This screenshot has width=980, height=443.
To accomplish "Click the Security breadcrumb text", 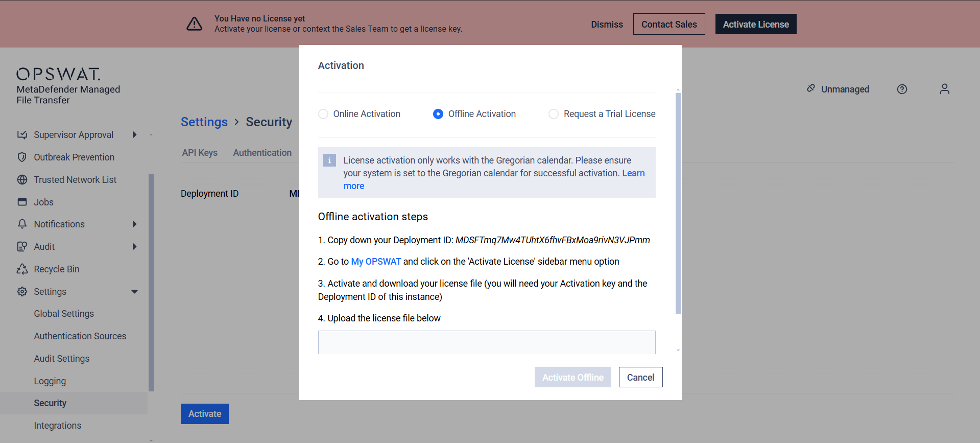I will (269, 122).
